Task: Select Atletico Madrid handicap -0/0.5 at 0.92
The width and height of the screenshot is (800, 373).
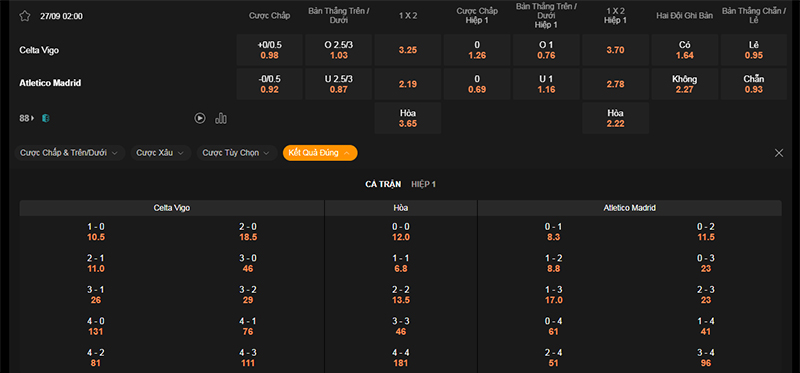Action: tap(269, 84)
